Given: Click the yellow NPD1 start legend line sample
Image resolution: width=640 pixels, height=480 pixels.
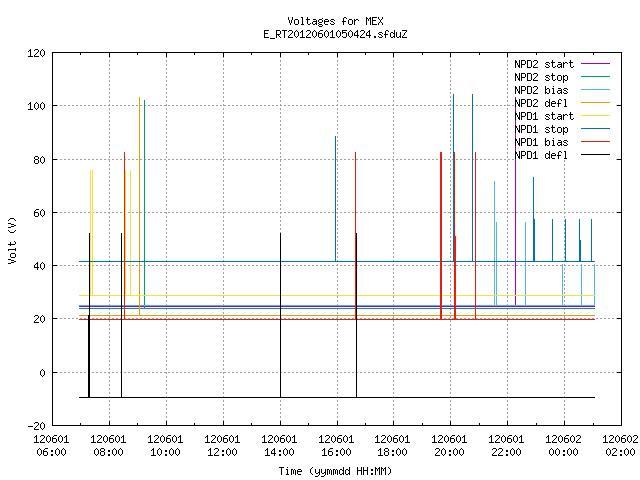Looking at the screenshot, I should pos(595,116).
